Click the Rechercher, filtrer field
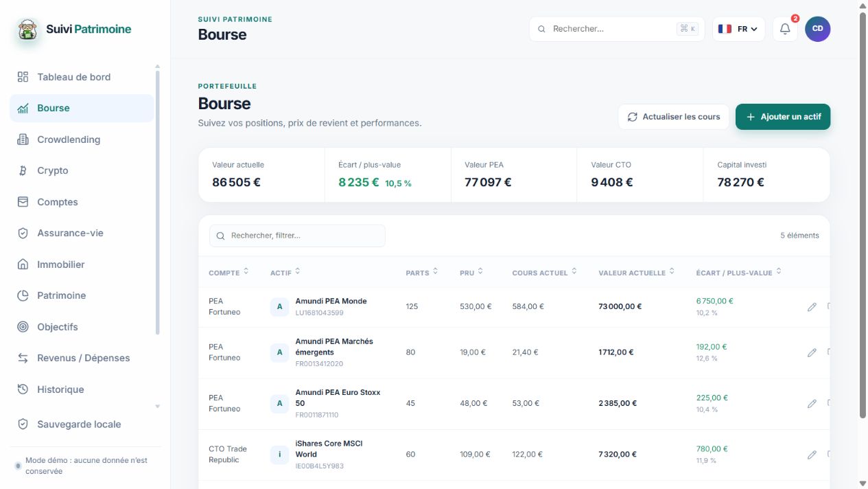Viewport: 868px width, 489px height. click(297, 236)
